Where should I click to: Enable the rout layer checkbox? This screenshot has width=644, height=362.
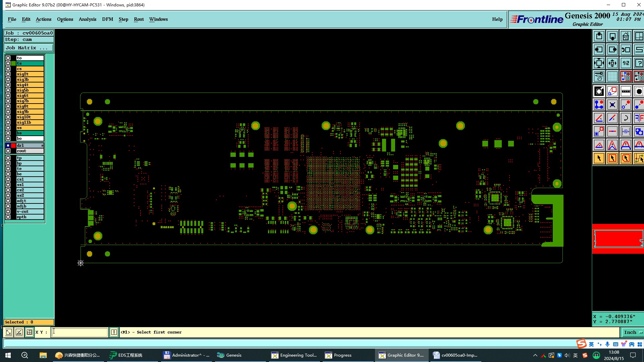(8, 151)
